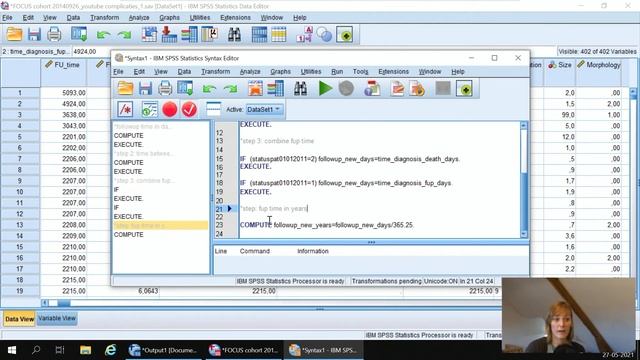Screen dimensions: 640x360
Task: Switch to Variable View tab
Action: pyautogui.click(x=57, y=318)
